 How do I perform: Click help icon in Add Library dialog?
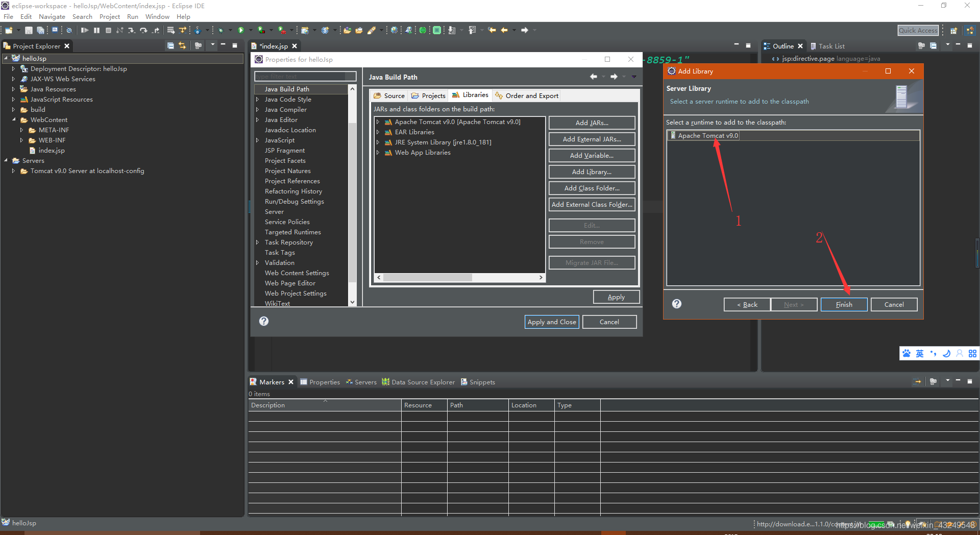[x=677, y=304]
